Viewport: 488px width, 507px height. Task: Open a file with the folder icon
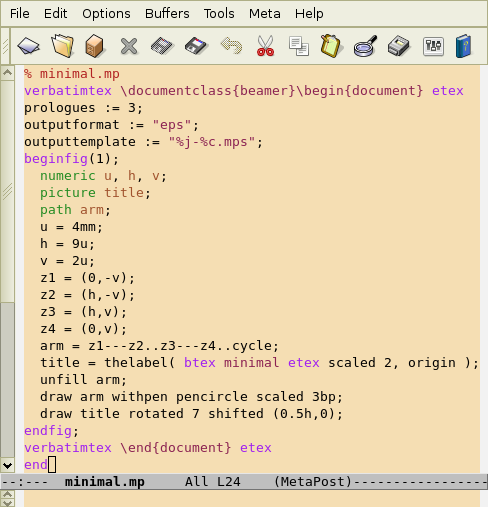[62, 46]
